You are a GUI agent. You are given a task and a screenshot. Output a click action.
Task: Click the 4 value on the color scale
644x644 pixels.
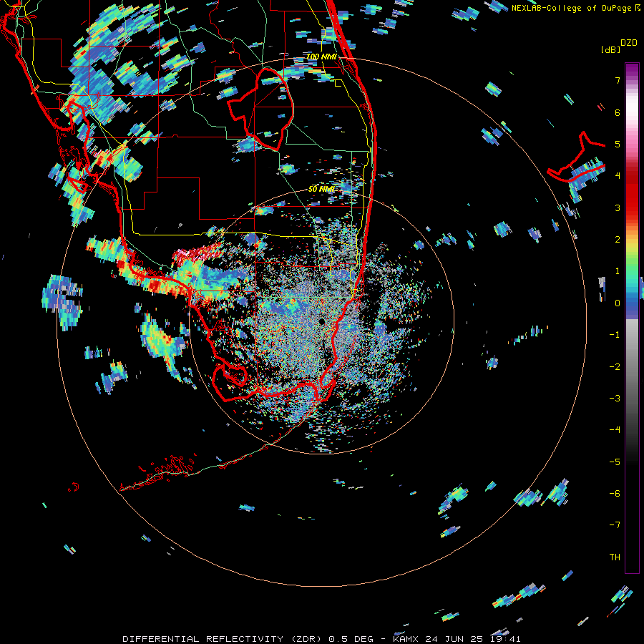click(618, 176)
